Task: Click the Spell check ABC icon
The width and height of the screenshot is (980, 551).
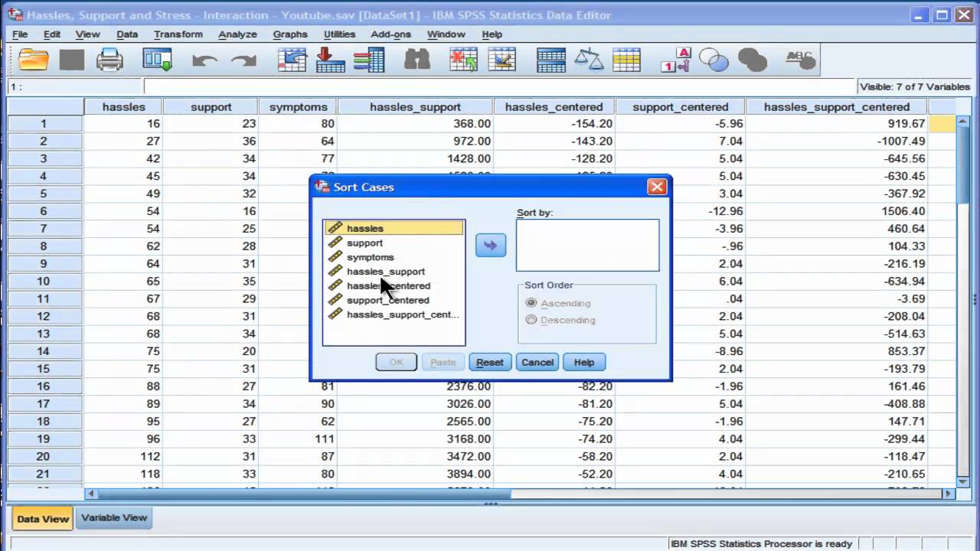Action: (800, 60)
